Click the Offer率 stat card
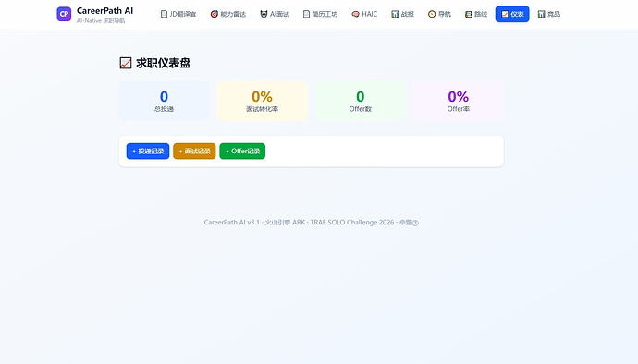The height and width of the screenshot is (364, 638). (458, 101)
